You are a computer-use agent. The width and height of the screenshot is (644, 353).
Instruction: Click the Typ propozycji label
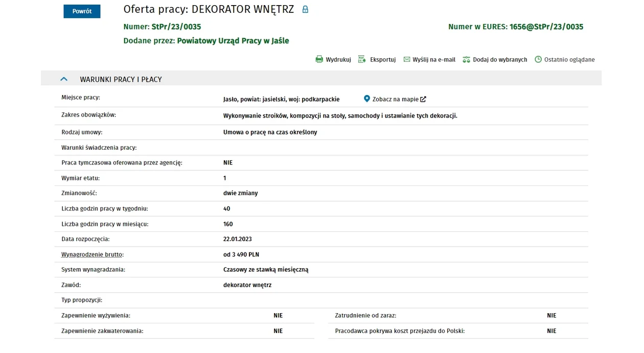click(82, 300)
